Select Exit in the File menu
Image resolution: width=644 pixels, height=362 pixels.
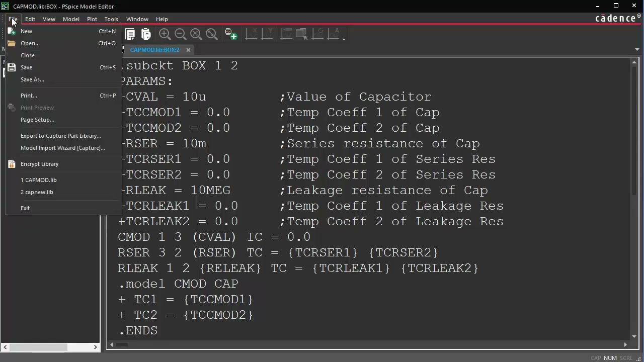coord(63,208)
